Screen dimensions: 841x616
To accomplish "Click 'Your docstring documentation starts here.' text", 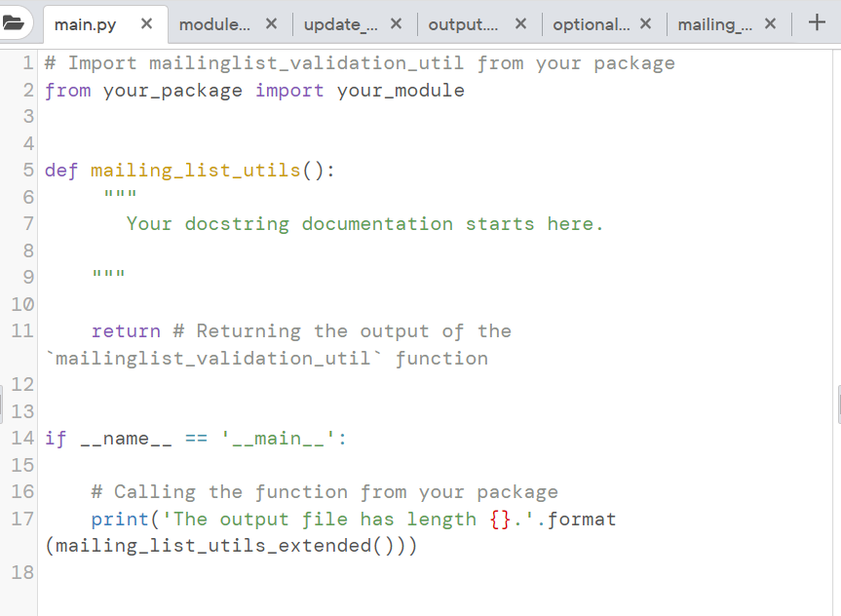I will [364, 224].
